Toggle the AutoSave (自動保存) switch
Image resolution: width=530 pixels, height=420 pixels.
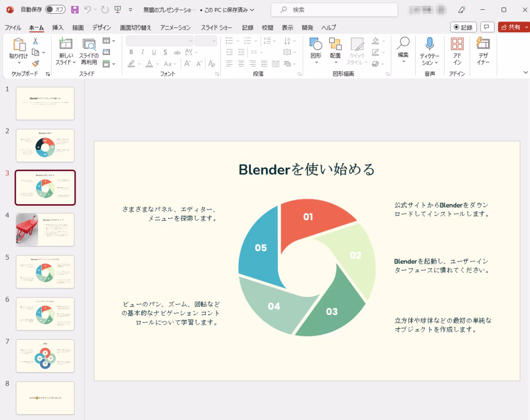tap(55, 9)
